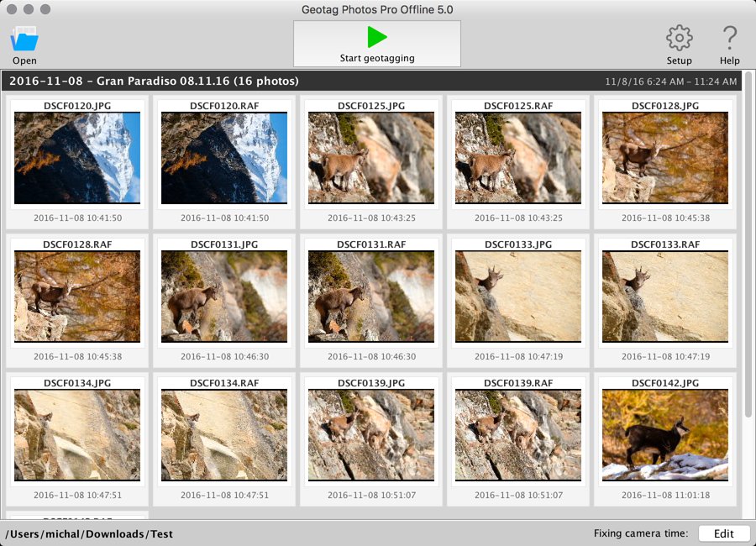Open the Help question mark icon

coord(729,38)
